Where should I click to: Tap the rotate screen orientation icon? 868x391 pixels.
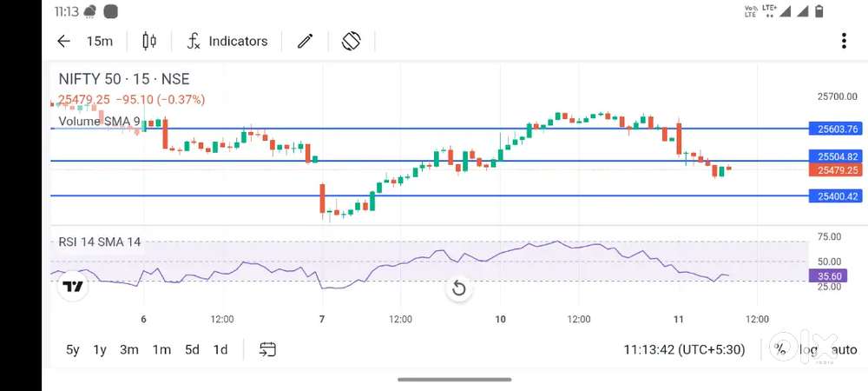tap(351, 41)
